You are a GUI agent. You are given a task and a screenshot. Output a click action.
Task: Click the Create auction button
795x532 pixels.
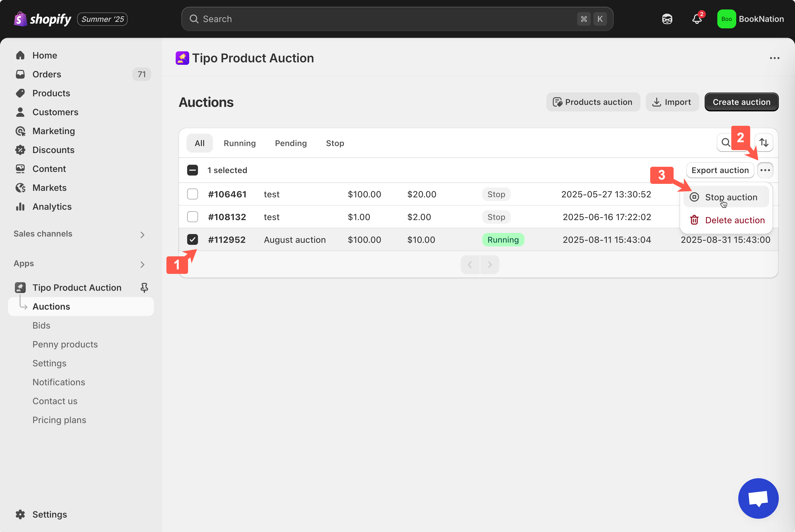(741, 102)
